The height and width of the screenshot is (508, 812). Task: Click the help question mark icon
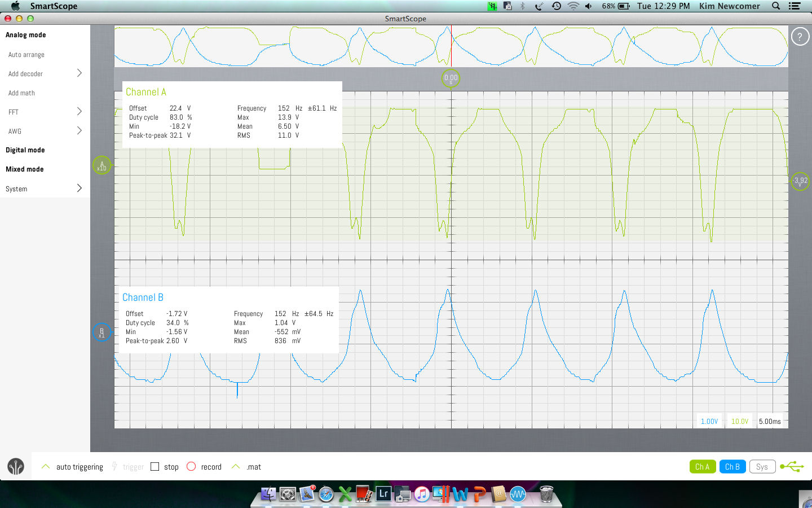tap(800, 37)
